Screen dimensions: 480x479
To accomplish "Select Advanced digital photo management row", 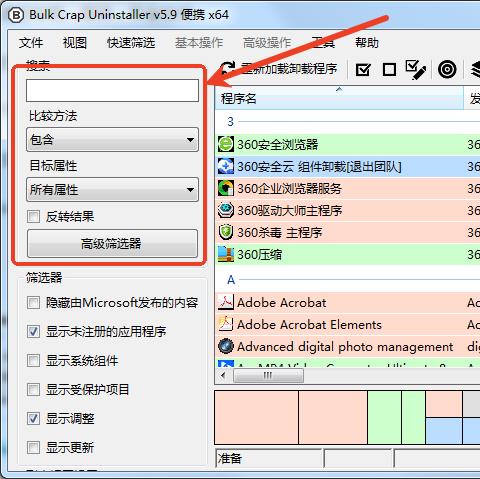I will (348, 346).
